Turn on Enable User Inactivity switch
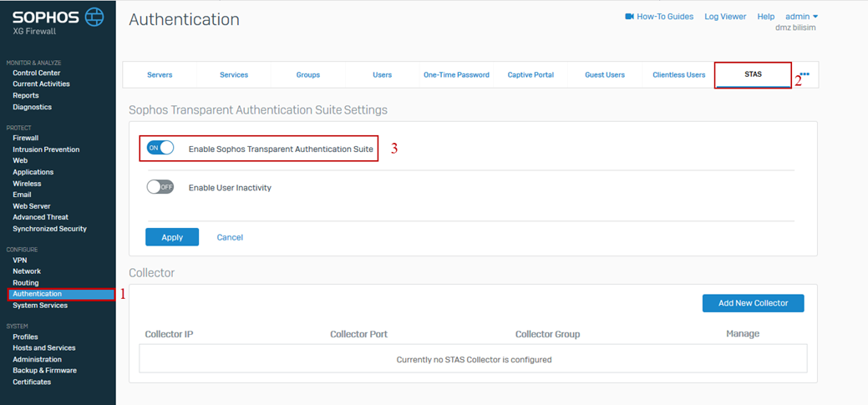This screenshot has width=868, height=405. [x=160, y=187]
